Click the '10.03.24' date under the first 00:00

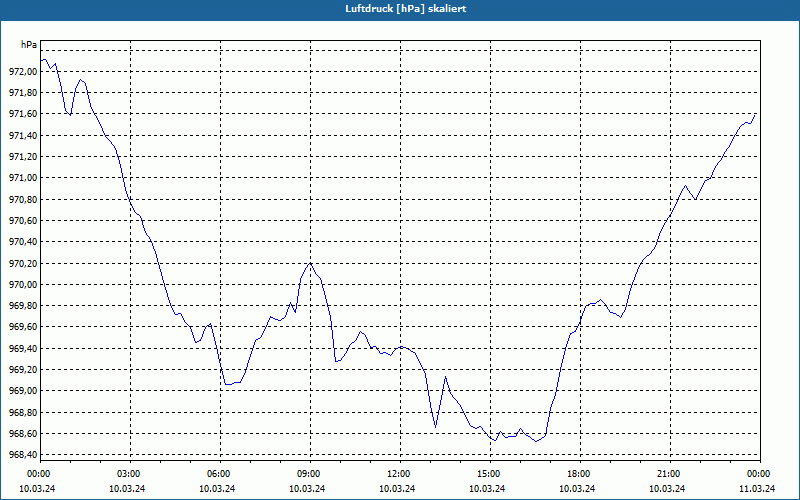point(37,488)
